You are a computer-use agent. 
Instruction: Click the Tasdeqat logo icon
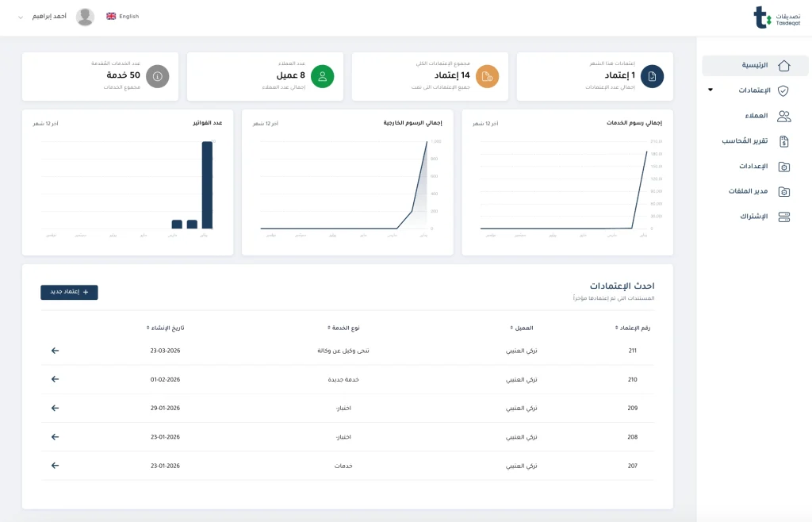coord(762,17)
